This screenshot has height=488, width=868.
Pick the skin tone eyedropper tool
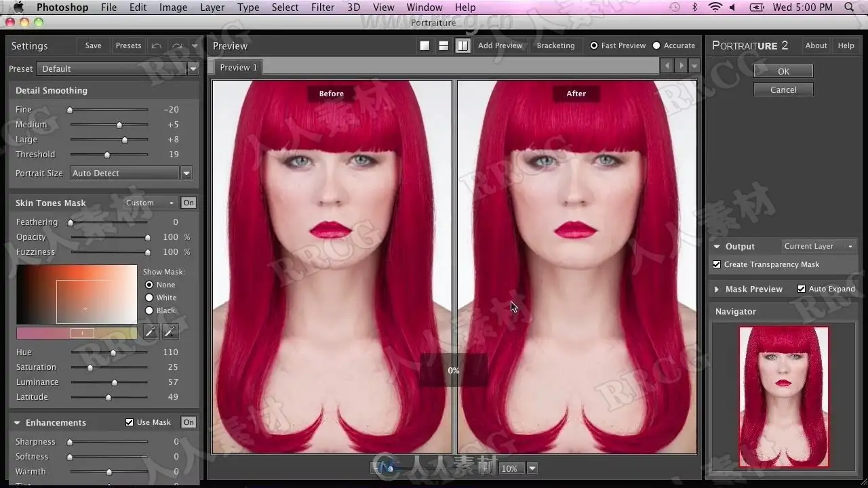point(151,331)
